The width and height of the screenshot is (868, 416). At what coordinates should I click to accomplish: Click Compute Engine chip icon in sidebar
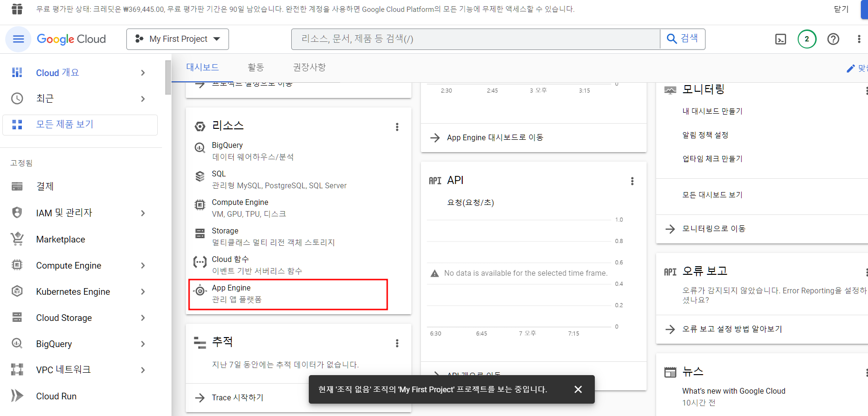17,265
